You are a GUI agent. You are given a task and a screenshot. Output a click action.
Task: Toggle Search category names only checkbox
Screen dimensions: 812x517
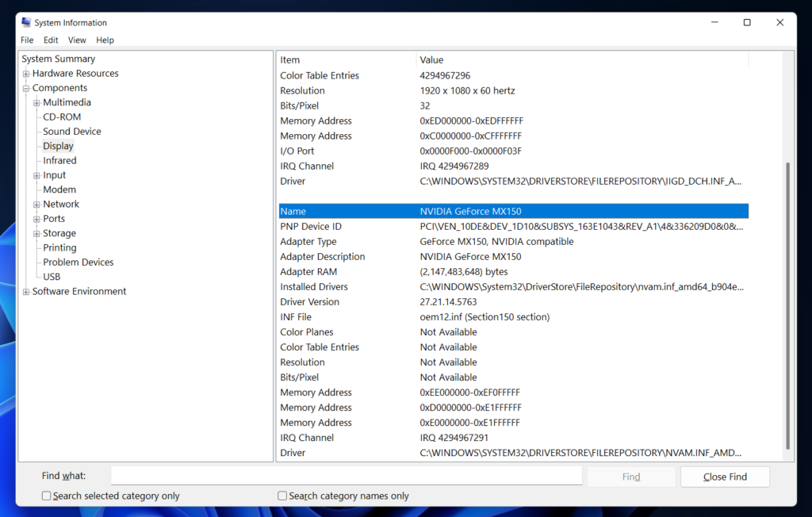point(282,496)
